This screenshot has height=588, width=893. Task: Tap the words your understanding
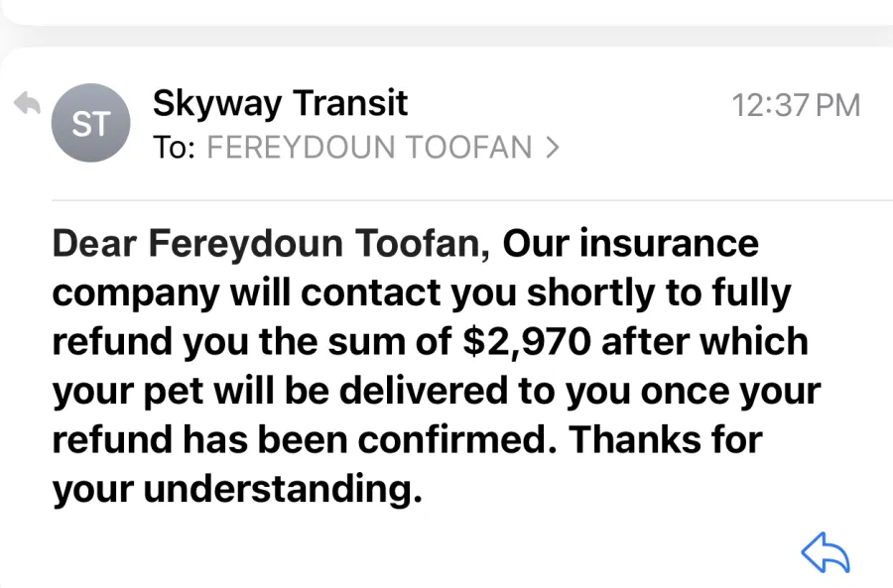tap(237, 490)
